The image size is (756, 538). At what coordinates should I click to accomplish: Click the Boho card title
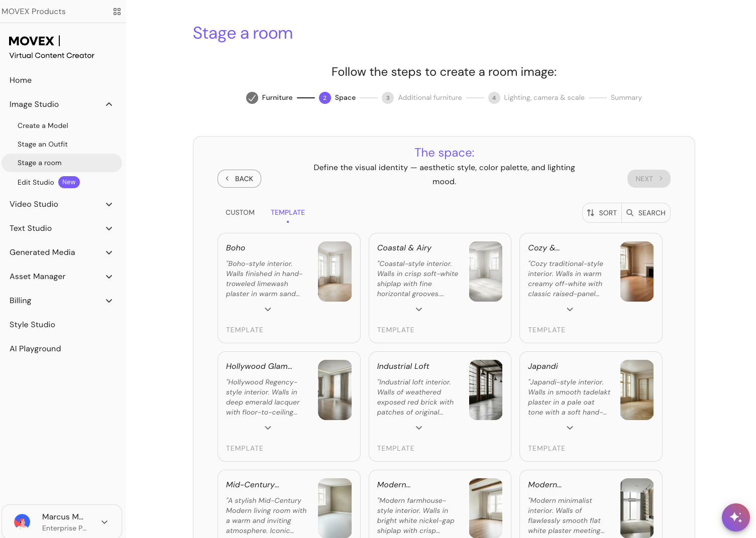click(236, 248)
